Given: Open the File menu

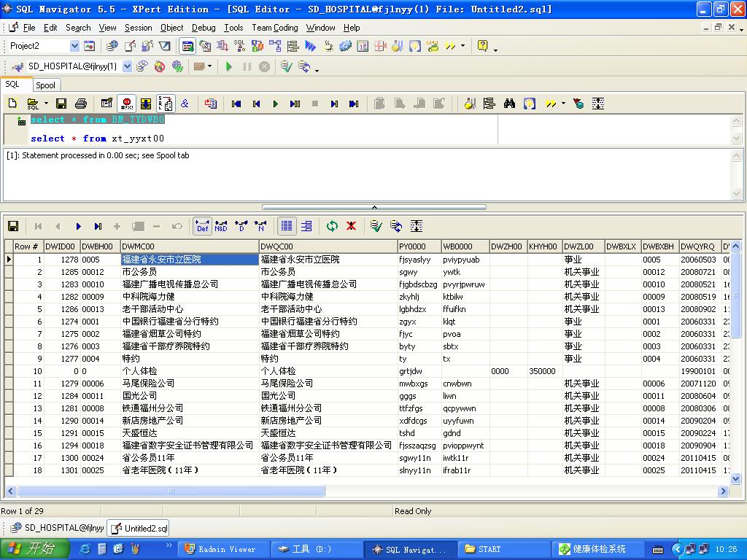Looking at the screenshot, I should [29, 28].
